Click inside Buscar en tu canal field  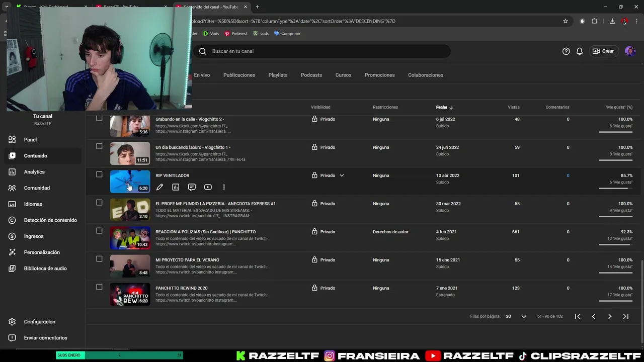[x=322, y=51]
